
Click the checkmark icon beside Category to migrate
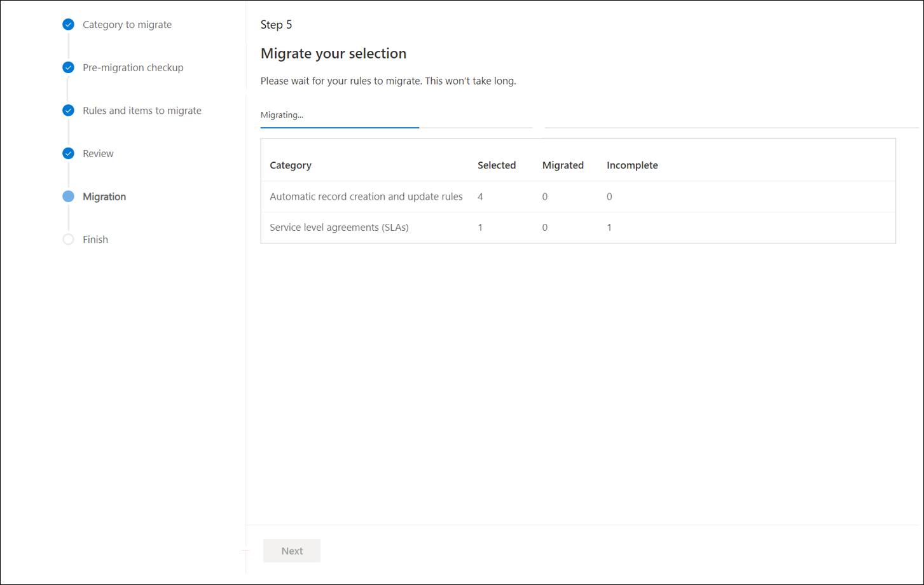point(68,25)
